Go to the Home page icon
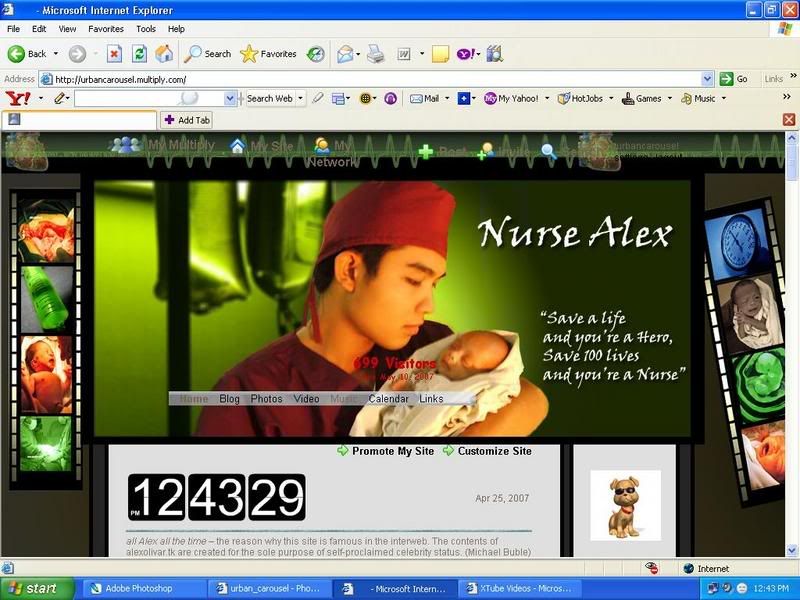 click(x=164, y=54)
